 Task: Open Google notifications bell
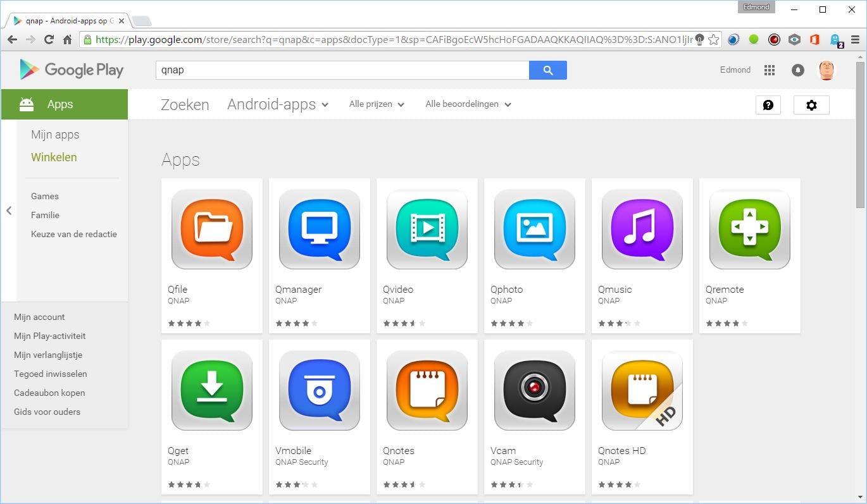click(x=798, y=70)
